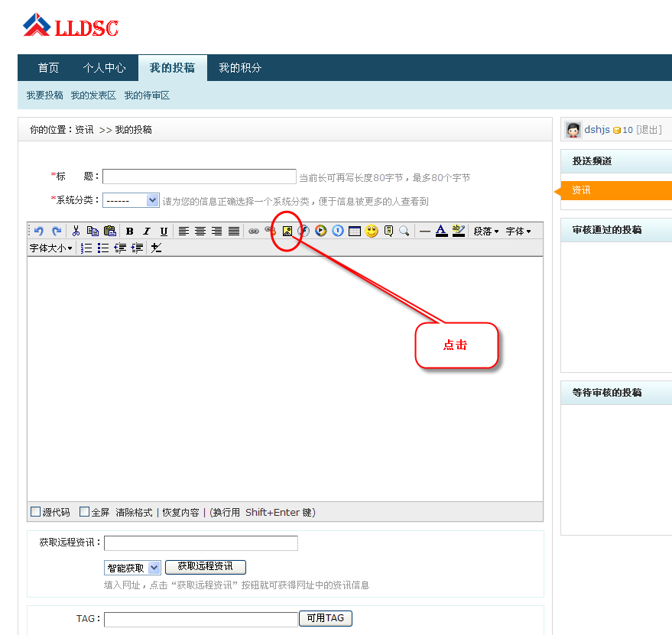Click the 获取远程资讯 button
The image size is (672, 635).
[206, 567]
